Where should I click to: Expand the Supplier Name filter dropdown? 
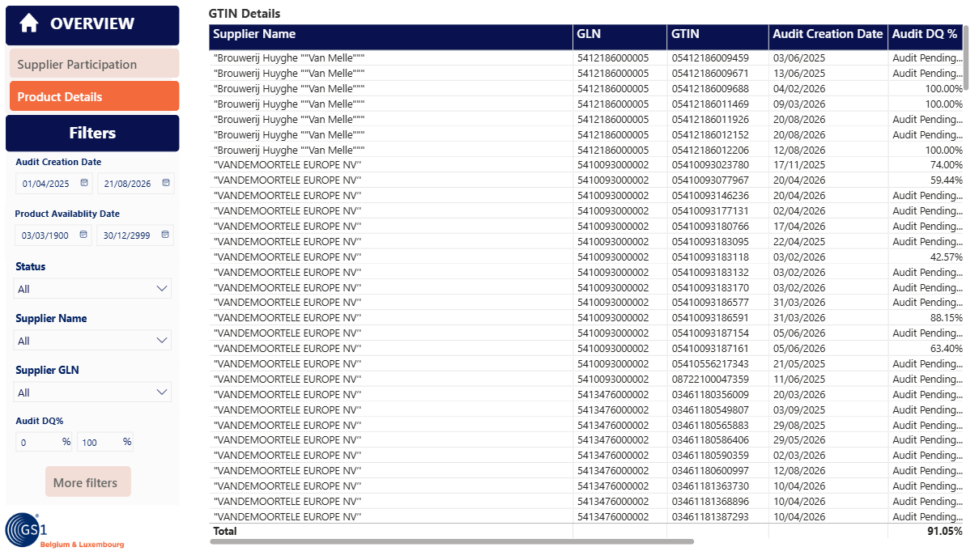[x=92, y=341]
